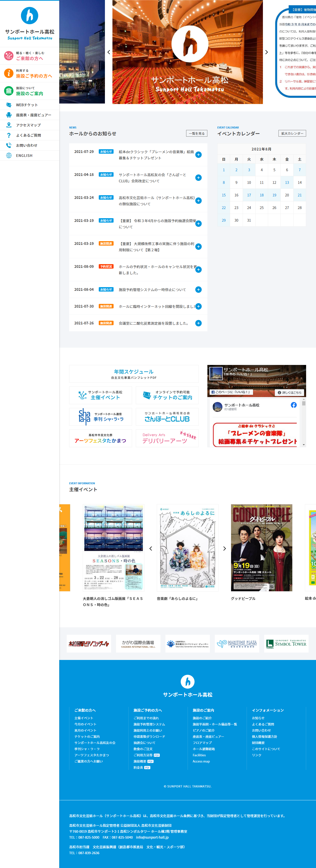Expand the 臨時インターネット回線 news item

[x=198, y=306]
